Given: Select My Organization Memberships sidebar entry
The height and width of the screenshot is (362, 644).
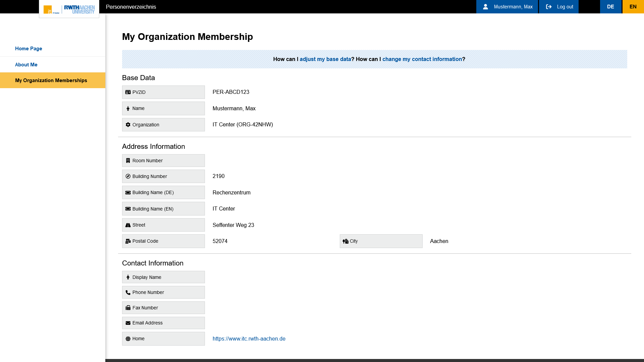Looking at the screenshot, I should (x=51, y=80).
